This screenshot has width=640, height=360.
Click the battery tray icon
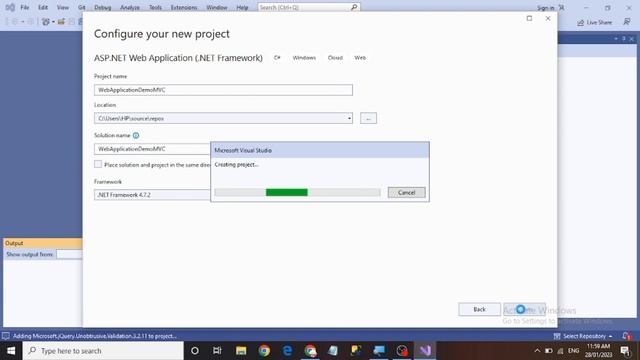tap(549, 351)
